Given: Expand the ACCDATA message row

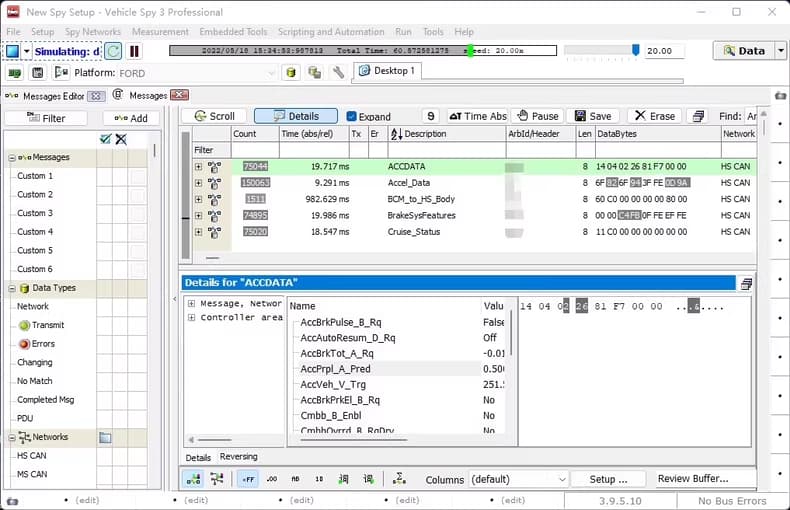Looking at the screenshot, I should click(198, 167).
